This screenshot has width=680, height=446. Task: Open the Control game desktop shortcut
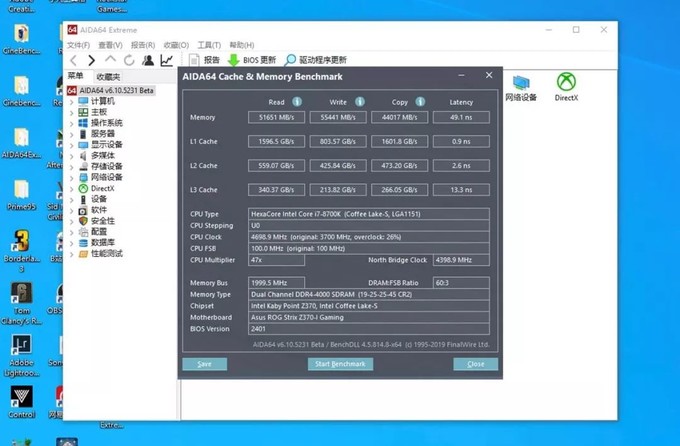(x=21, y=402)
